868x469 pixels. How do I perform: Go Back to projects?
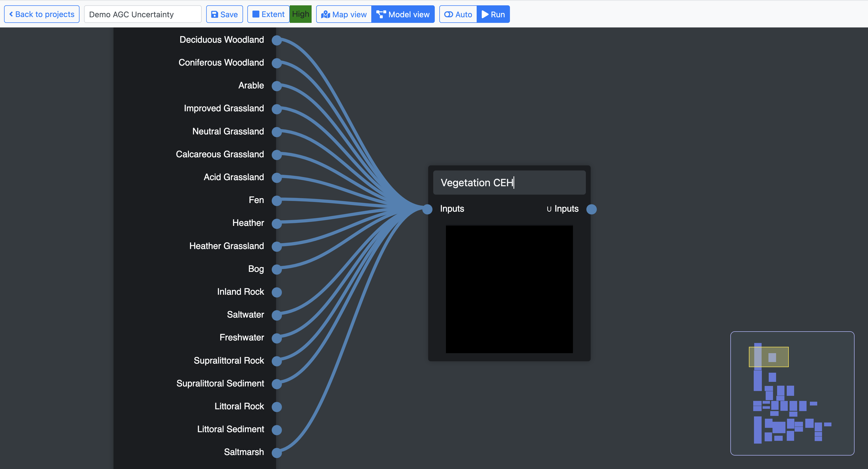42,14
